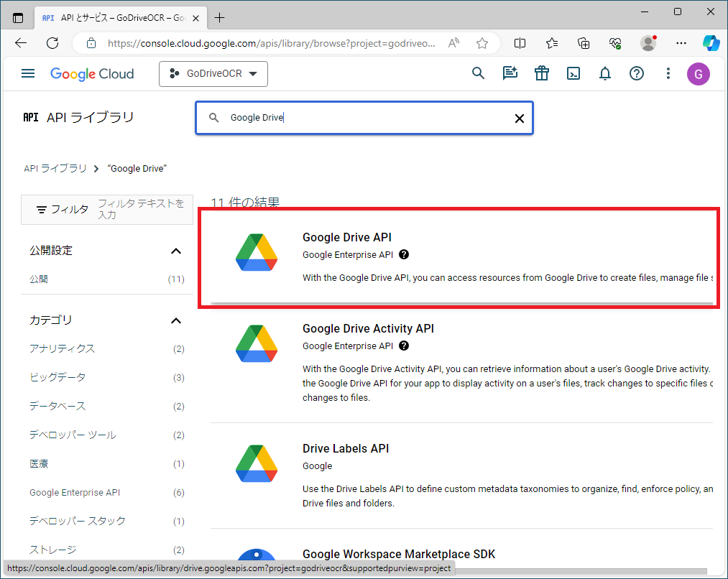Filter by アナリティクス category
728x579 pixels.
(63, 349)
